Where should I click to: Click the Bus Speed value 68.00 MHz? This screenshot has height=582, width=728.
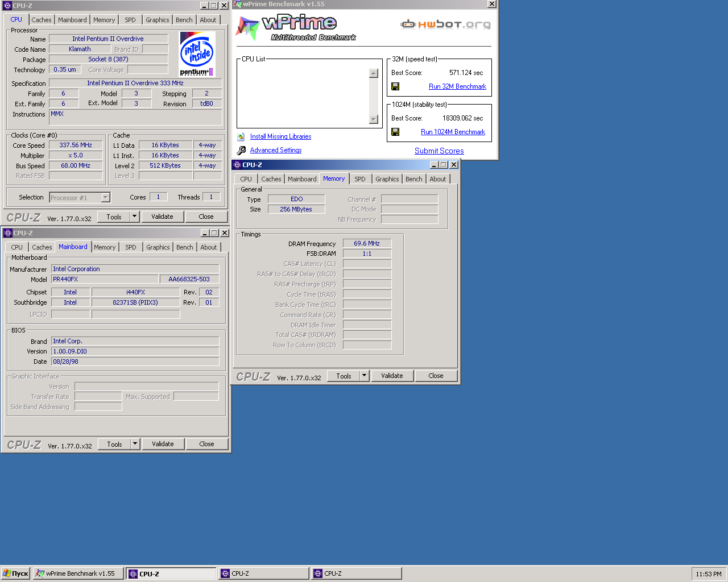[x=76, y=165]
